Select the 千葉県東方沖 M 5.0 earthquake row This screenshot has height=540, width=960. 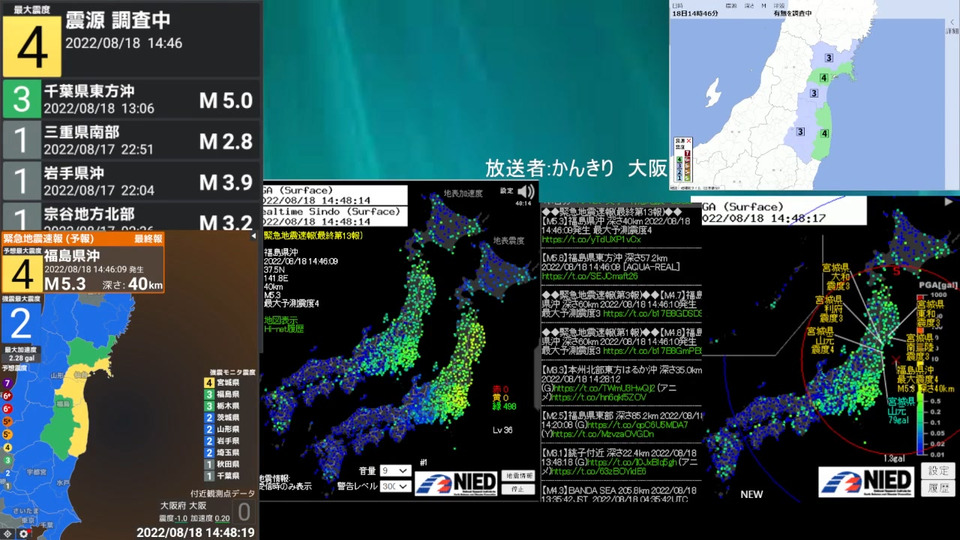131,99
